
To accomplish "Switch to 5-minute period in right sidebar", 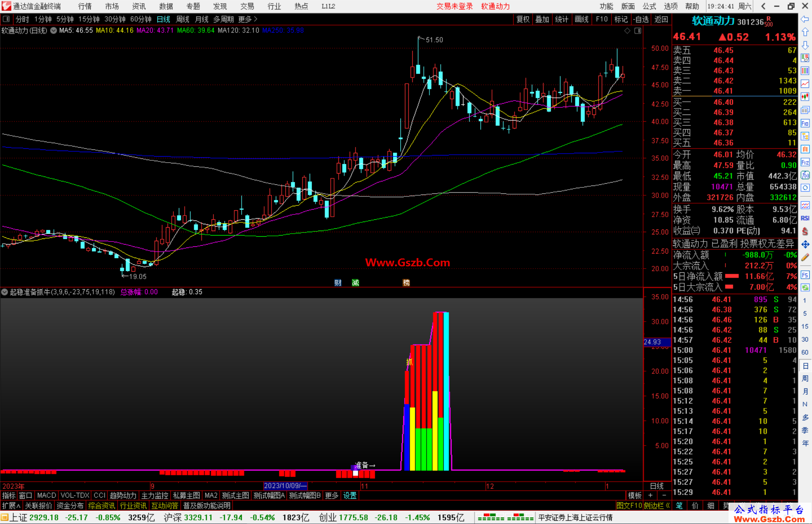I will [804, 313].
